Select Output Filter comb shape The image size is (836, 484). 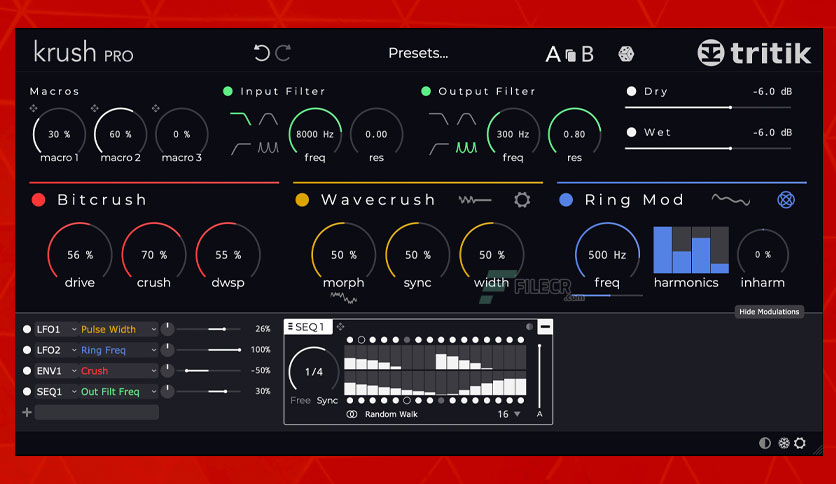point(467,148)
